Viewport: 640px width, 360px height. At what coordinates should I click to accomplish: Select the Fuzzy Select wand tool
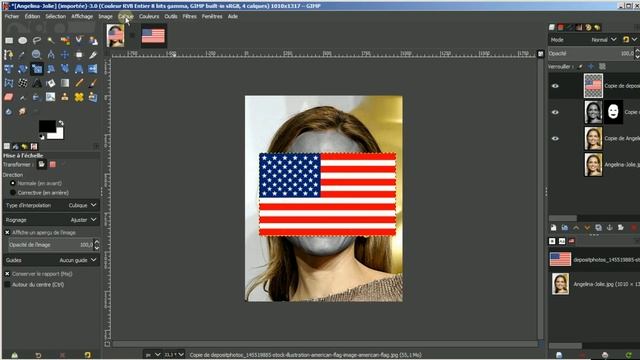point(51,40)
